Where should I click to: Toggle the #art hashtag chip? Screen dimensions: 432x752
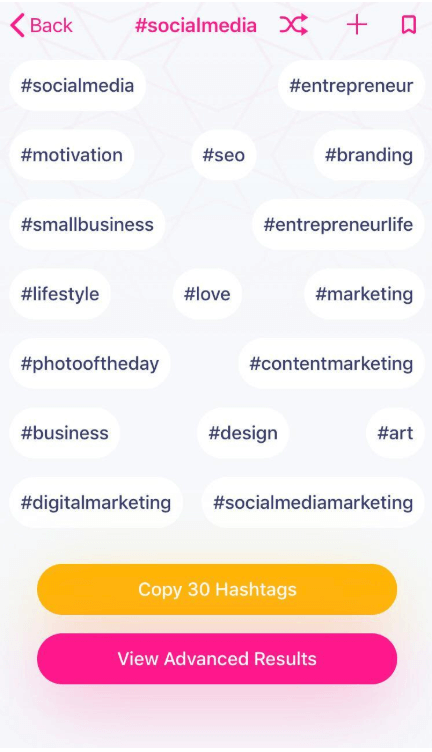coord(395,433)
